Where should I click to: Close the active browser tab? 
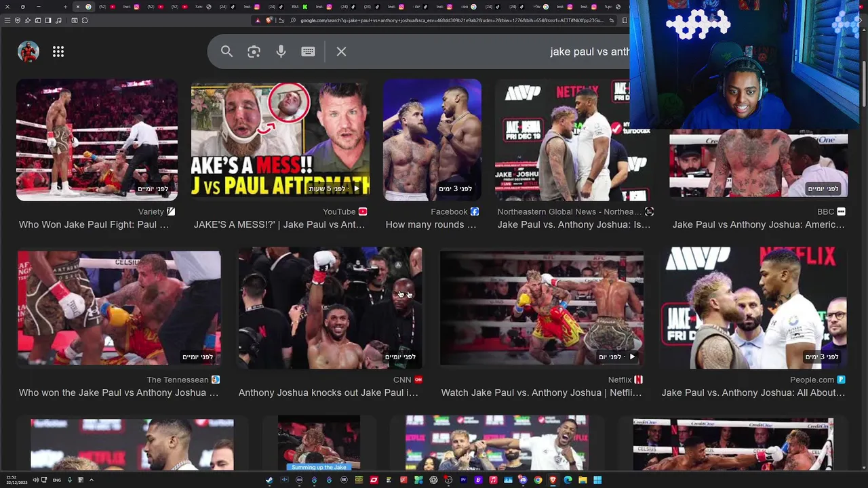77,7
